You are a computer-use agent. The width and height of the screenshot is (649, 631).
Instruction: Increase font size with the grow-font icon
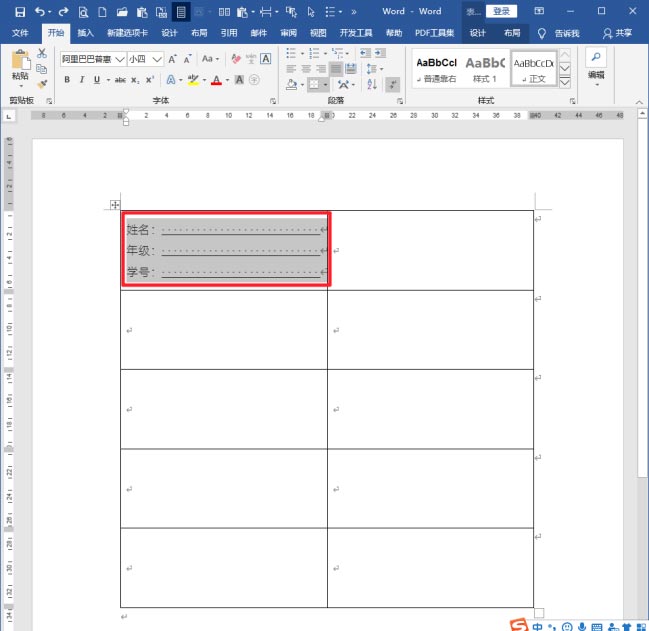click(x=172, y=59)
